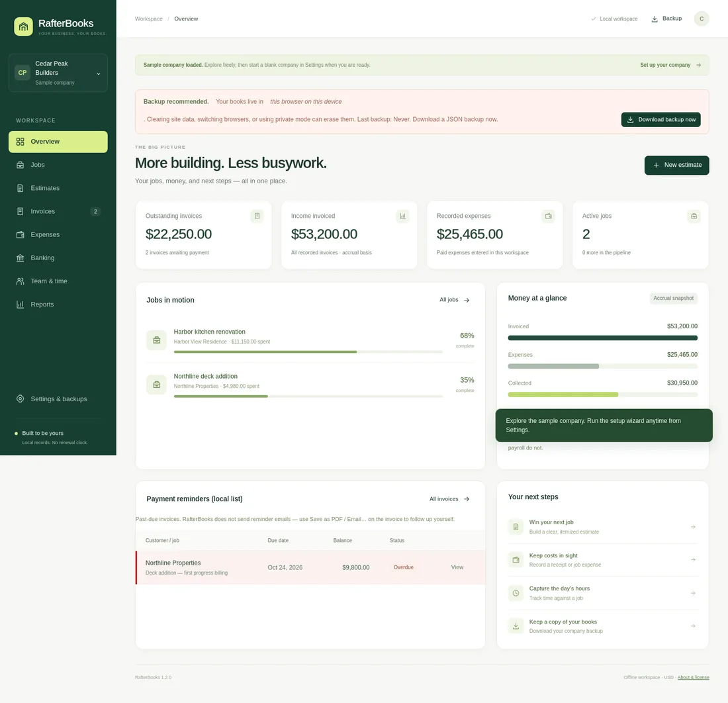The image size is (728, 703).
Task: Expand the Cedar Peak Builders company switcher
Action: pyautogui.click(x=58, y=73)
